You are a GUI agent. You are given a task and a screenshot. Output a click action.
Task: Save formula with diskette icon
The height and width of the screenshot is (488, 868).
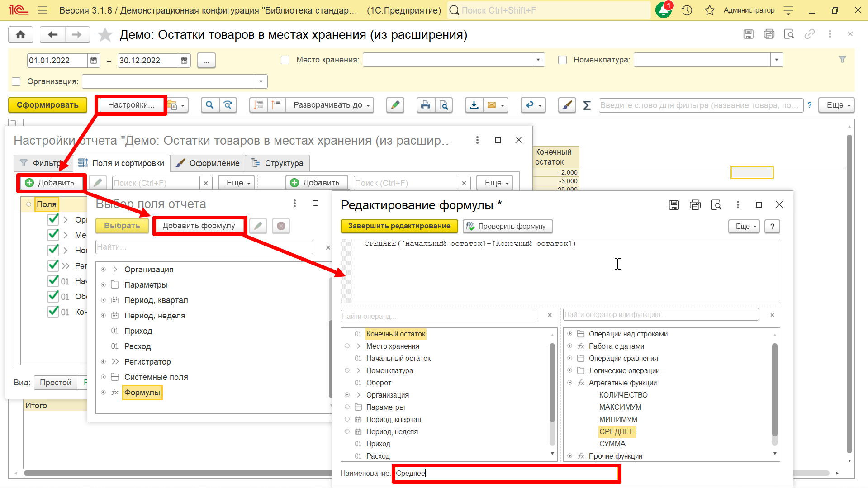pyautogui.click(x=674, y=205)
